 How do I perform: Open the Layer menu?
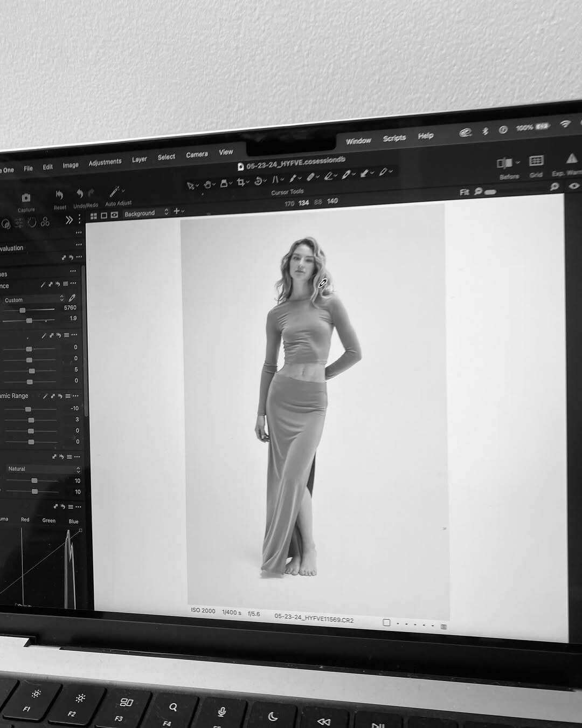click(140, 160)
